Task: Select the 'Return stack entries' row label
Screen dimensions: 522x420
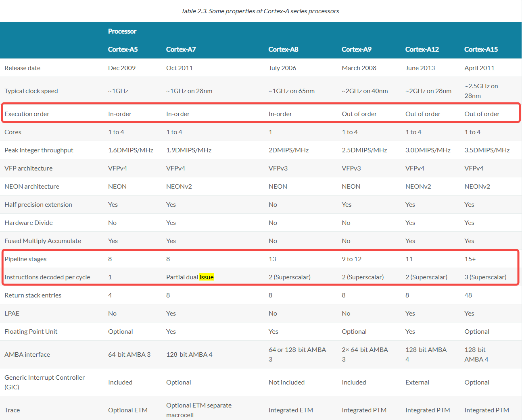Action: point(33,295)
